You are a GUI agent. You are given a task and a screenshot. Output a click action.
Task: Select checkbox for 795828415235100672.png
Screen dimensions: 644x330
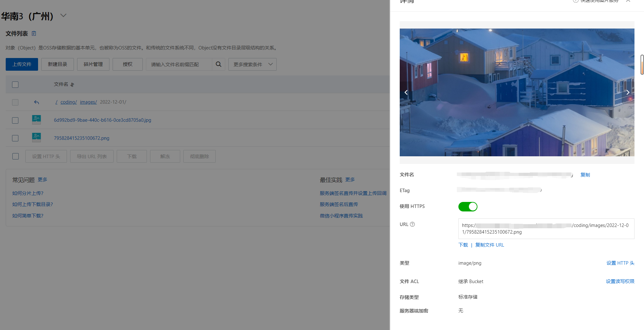pos(15,138)
